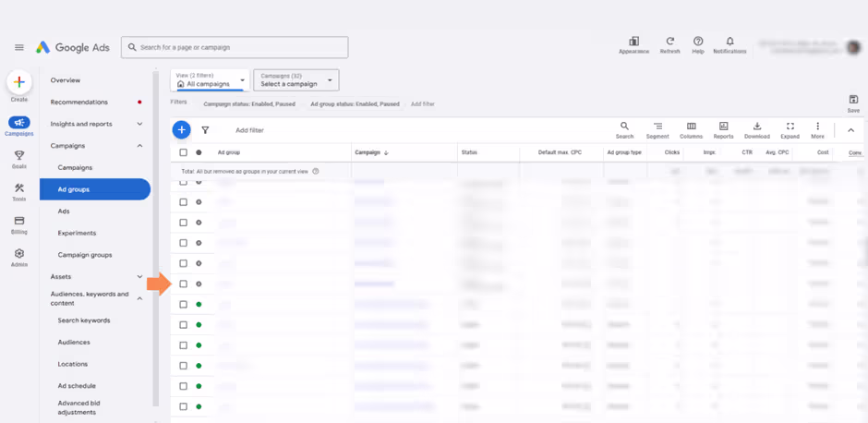The width and height of the screenshot is (868, 423).
Task: Click the blue plus add ad group button
Action: (182, 130)
